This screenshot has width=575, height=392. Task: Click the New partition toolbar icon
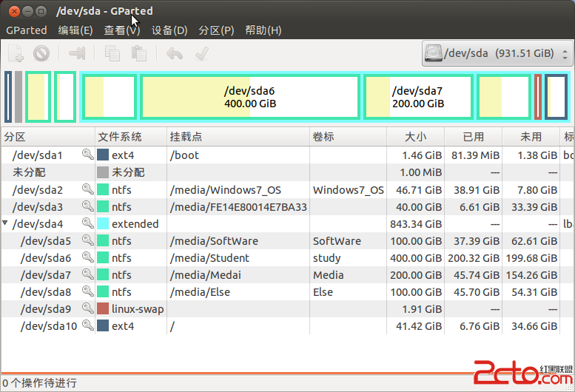[x=16, y=53]
